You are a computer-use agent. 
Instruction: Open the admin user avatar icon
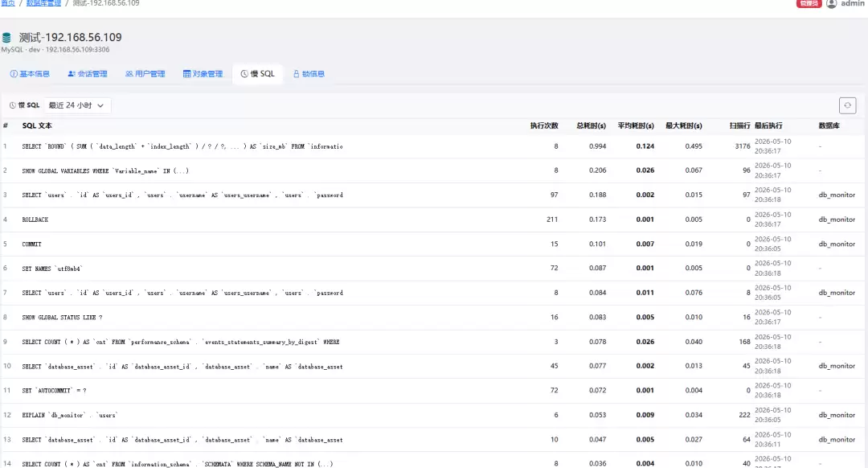click(x=832, y=4)
